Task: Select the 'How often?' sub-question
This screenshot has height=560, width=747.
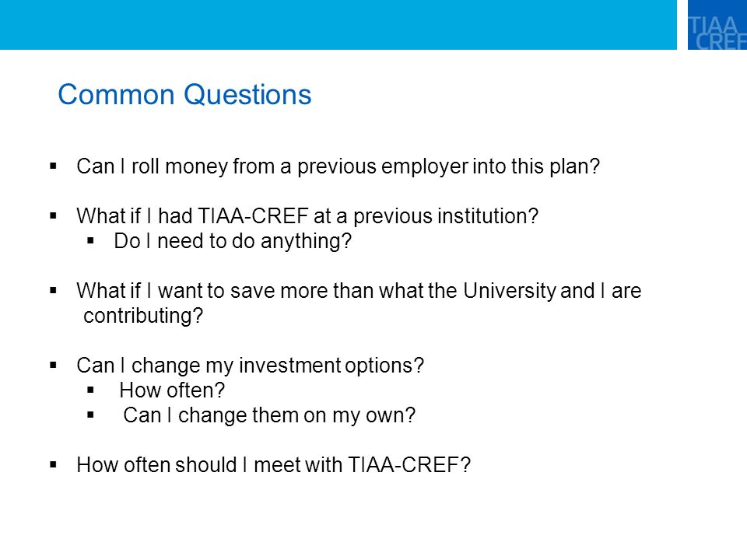Action: click(172, 390)
